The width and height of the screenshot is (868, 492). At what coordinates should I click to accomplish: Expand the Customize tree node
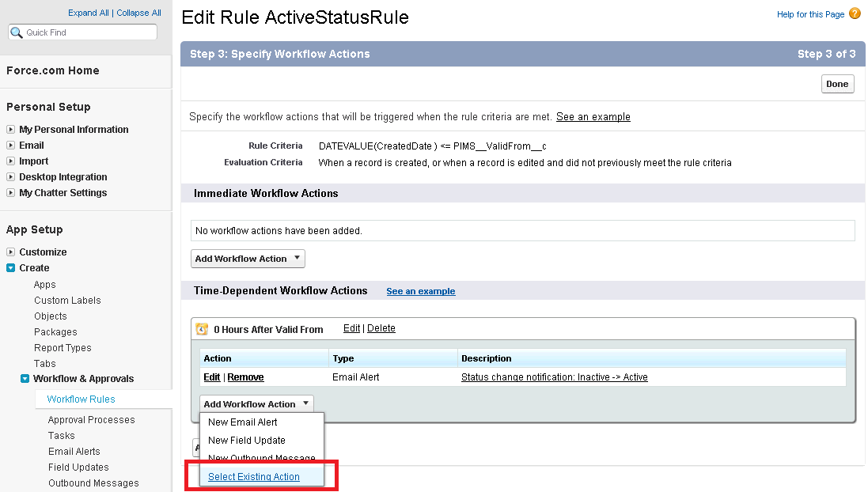click(x=11, y=252)
